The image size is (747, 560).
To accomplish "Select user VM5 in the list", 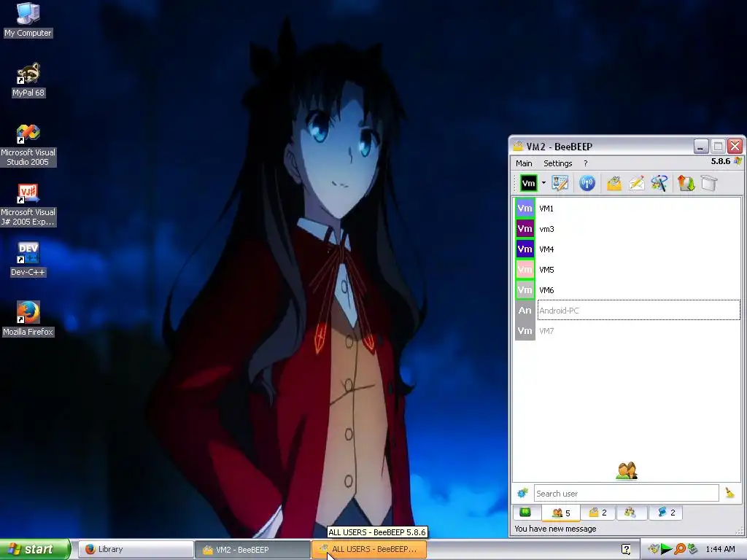I will tap(628, 270).
